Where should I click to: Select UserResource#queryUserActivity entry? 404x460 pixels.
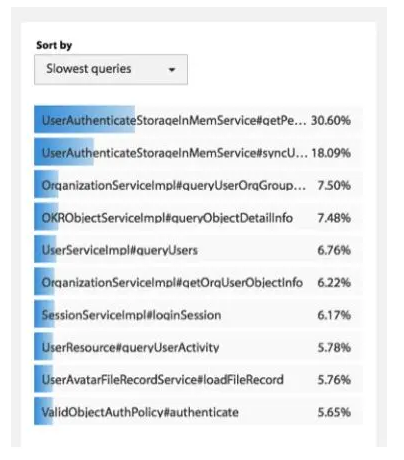[198, 346]
